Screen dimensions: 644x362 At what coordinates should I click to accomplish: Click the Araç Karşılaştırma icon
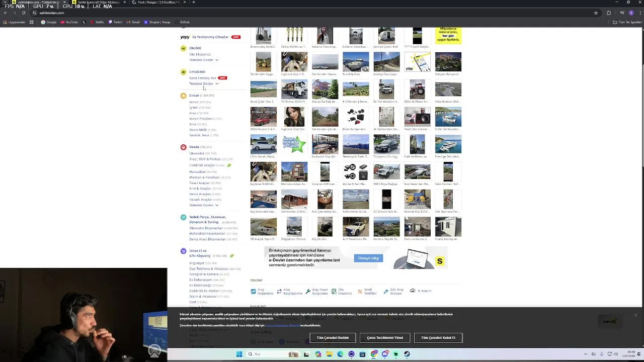[279, 291]
